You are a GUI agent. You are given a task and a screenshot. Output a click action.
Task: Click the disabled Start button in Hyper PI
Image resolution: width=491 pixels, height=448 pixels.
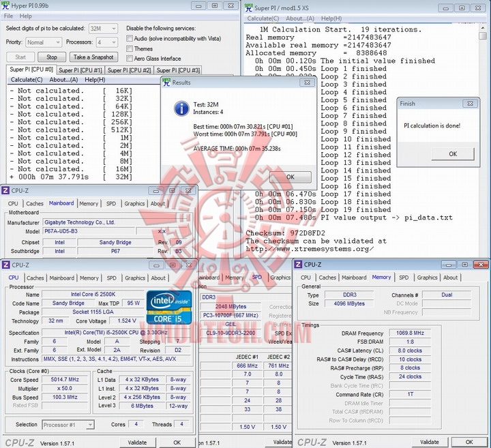(20, 57)
